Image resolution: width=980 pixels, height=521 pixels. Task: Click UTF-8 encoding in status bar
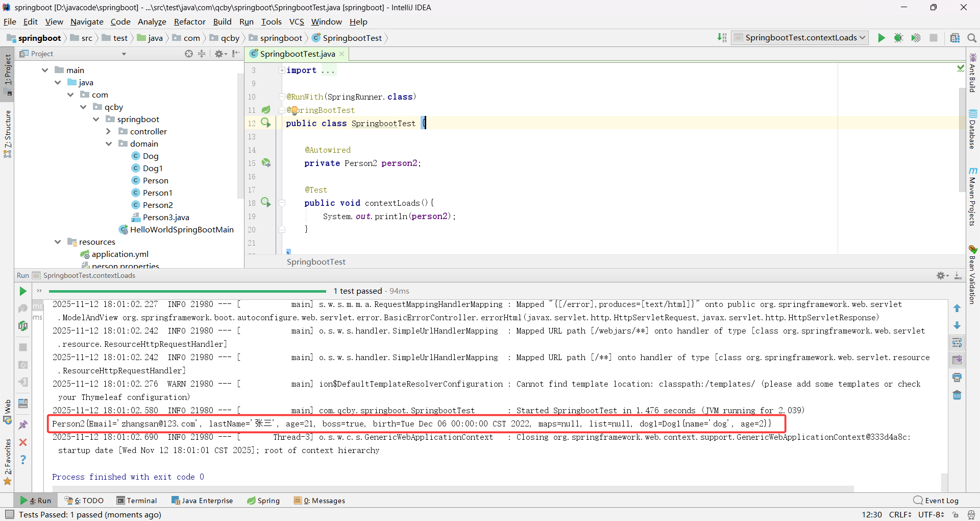click(931, 514)
